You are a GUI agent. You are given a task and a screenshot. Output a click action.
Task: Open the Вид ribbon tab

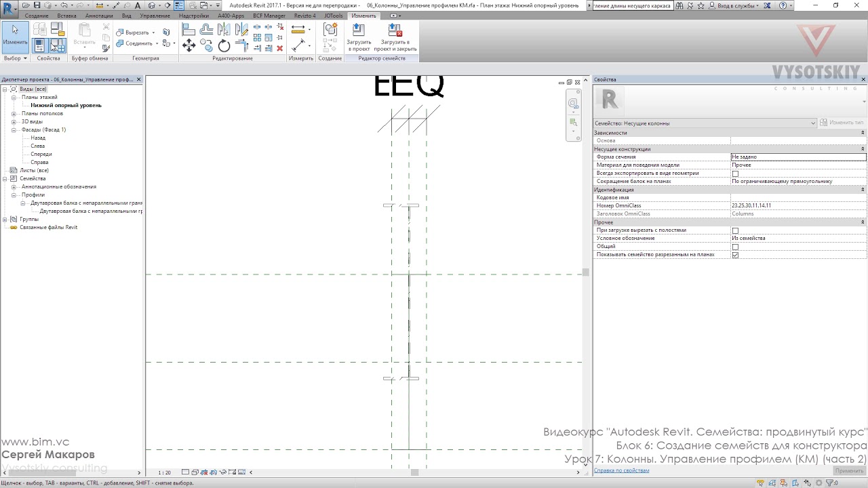click(126, 16)
